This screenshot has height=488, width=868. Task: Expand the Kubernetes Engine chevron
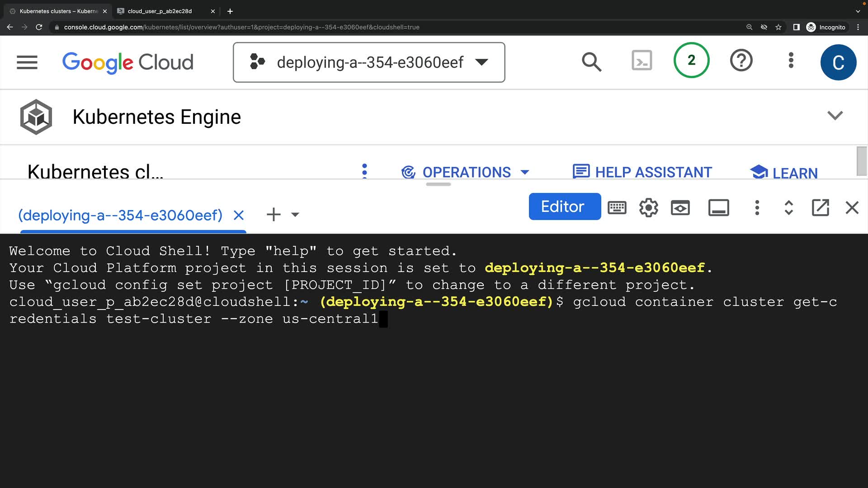(x=835, y=116)
